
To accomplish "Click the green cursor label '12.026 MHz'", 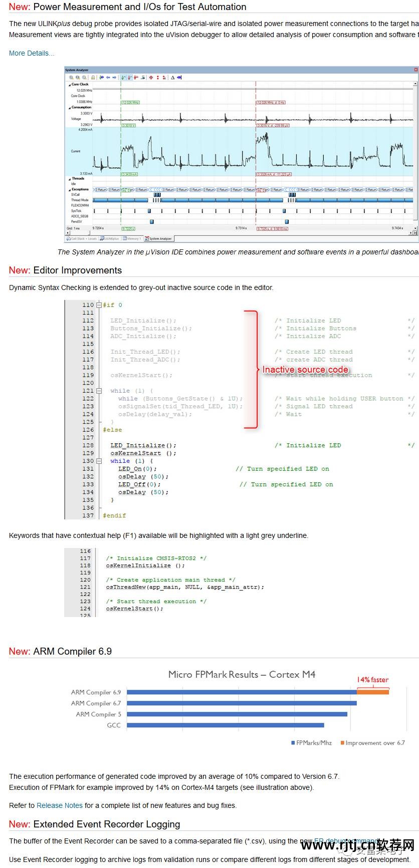I will tap(130, 103).
